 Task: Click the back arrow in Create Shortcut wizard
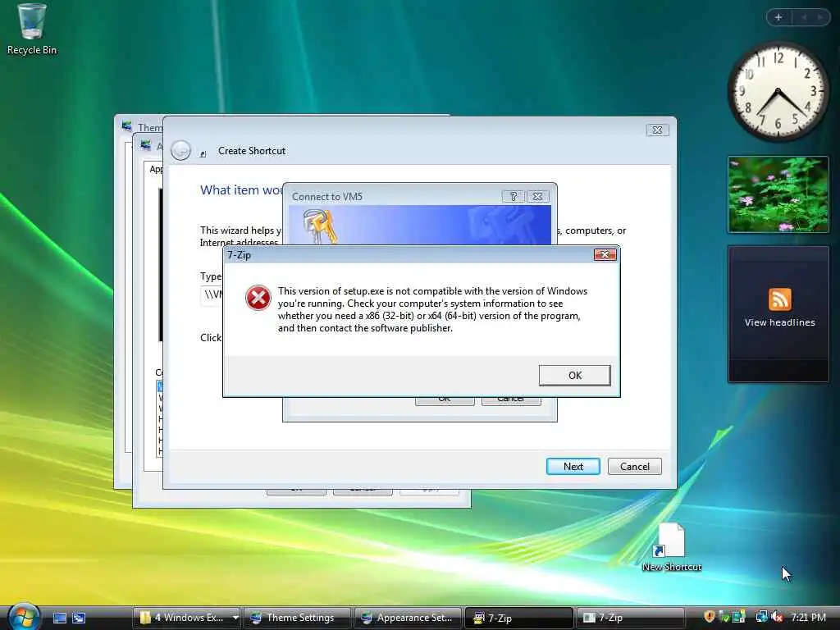tap(181, 151)
